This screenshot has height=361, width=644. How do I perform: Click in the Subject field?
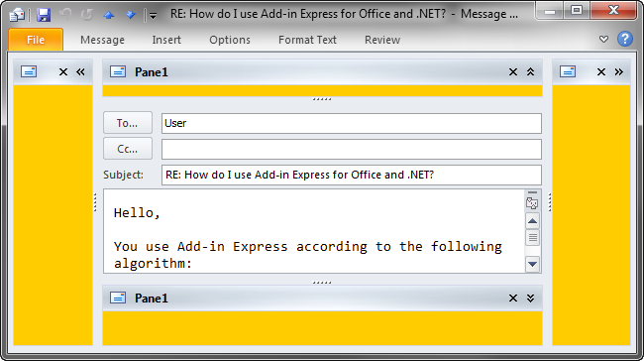(x=352, y=176)
